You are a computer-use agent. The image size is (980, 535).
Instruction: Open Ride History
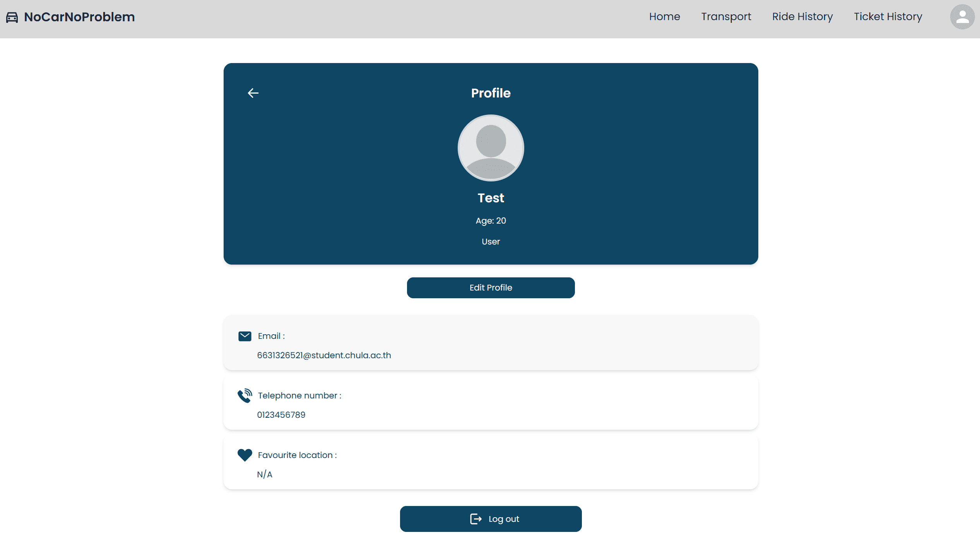802,17
